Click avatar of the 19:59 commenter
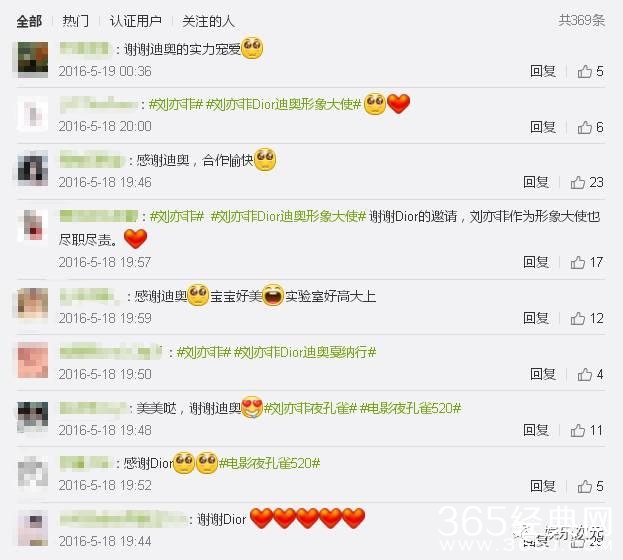The width and height of the screenshot is (623, 560). 33,303
